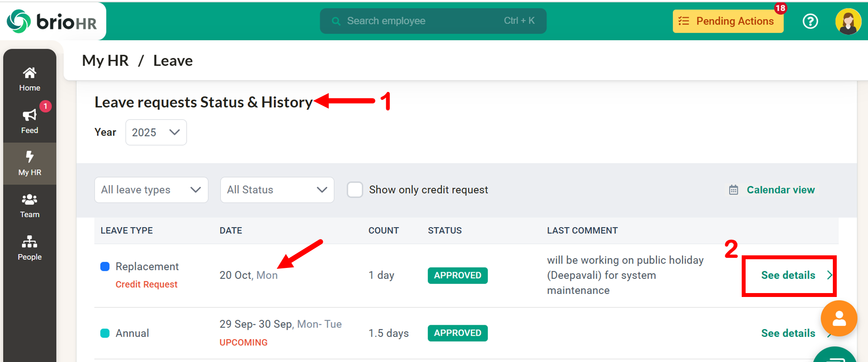
Task: Click the blue Replacement leave color dot
Action: coord(105,267)
